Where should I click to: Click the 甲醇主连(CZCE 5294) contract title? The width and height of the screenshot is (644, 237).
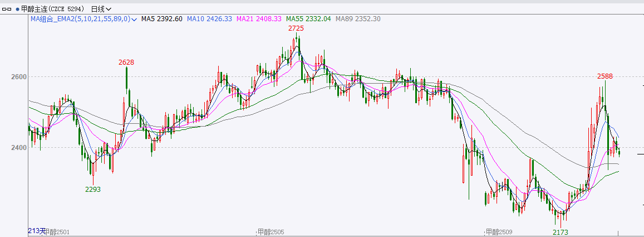pos(53,8)
